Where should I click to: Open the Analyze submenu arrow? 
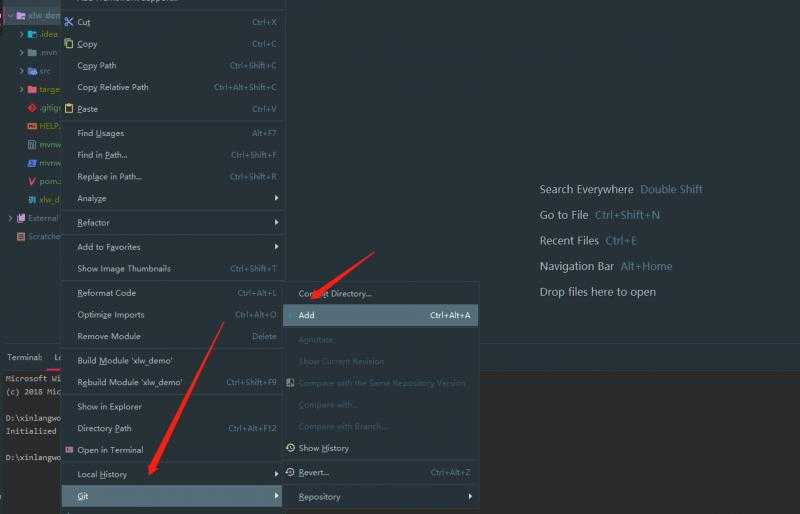276,198
